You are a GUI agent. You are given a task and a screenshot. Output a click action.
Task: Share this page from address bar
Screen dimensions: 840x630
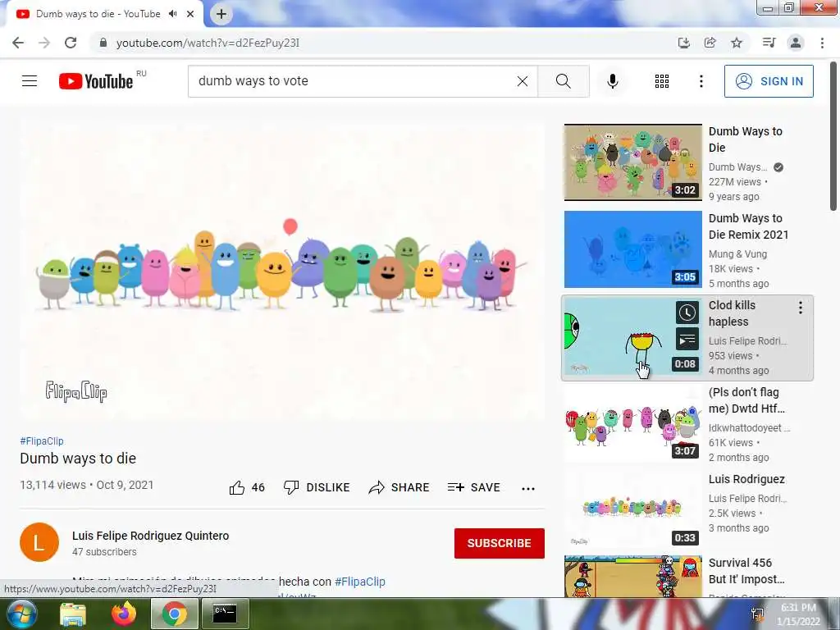coord(710,43)
